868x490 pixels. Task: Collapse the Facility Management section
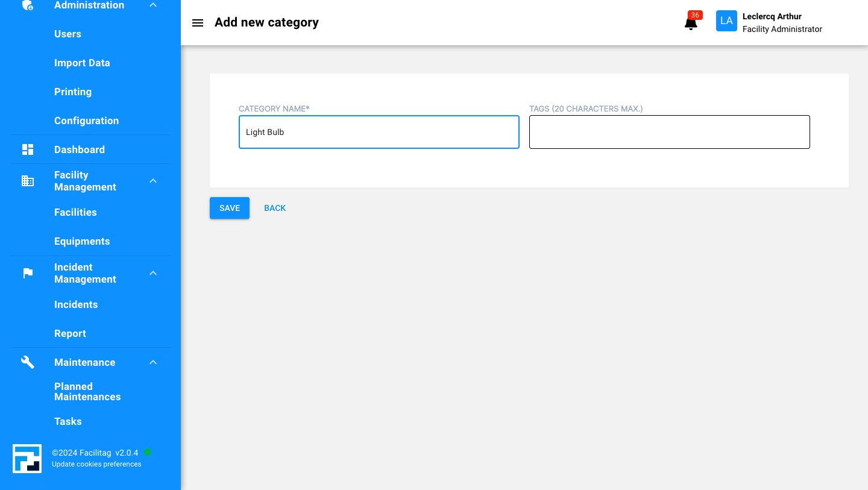tap(153, 181)
